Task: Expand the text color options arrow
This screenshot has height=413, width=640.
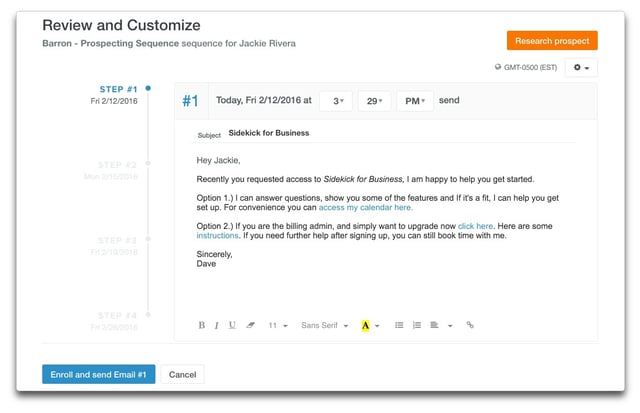Action: coord(377,326)
